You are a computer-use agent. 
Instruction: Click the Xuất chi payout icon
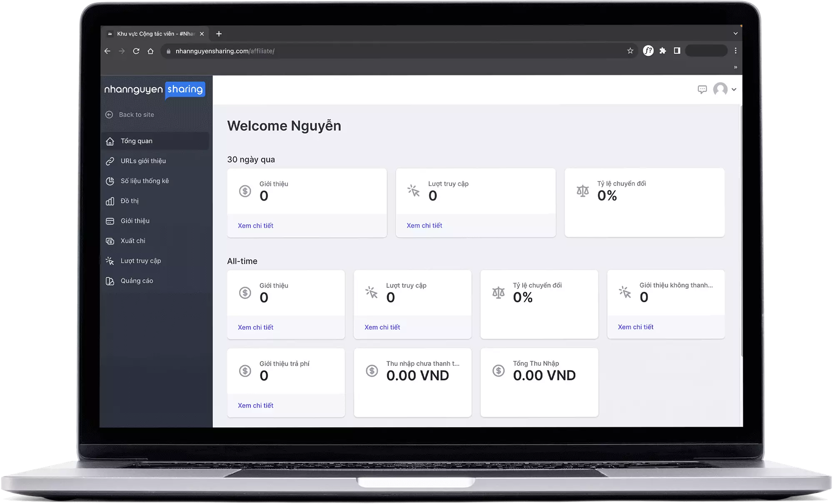tap(110, 241)
